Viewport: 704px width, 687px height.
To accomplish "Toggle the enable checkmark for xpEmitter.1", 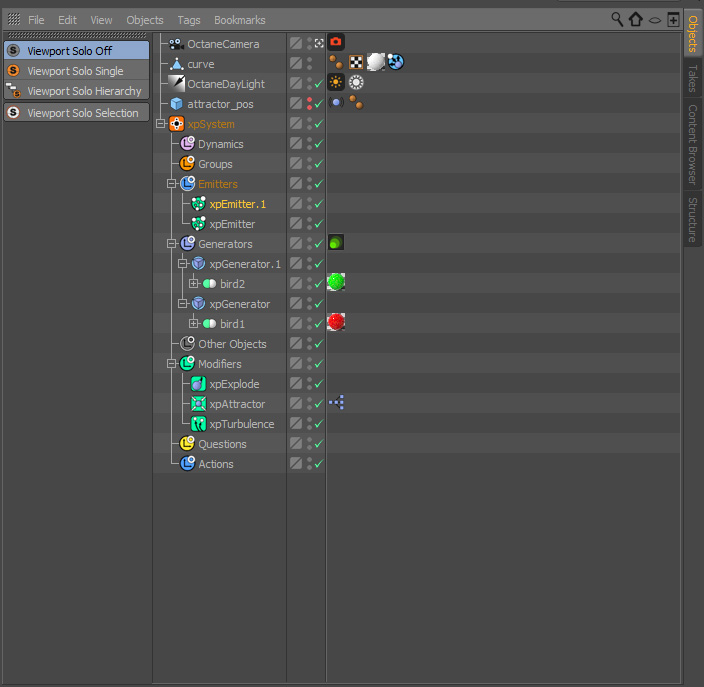I will 319,204.
